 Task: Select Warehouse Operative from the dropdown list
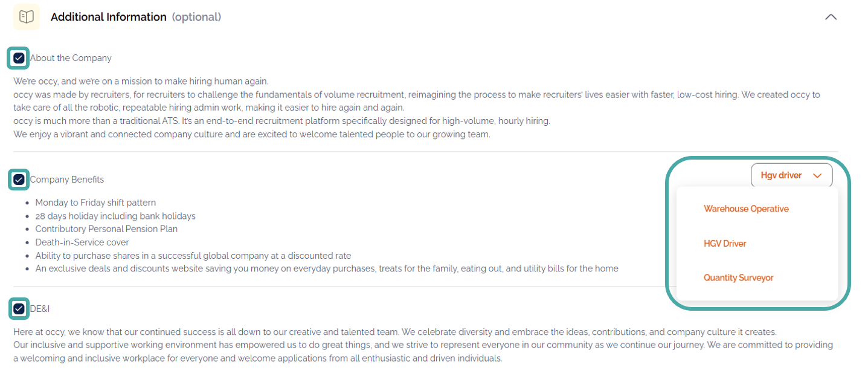746,209
